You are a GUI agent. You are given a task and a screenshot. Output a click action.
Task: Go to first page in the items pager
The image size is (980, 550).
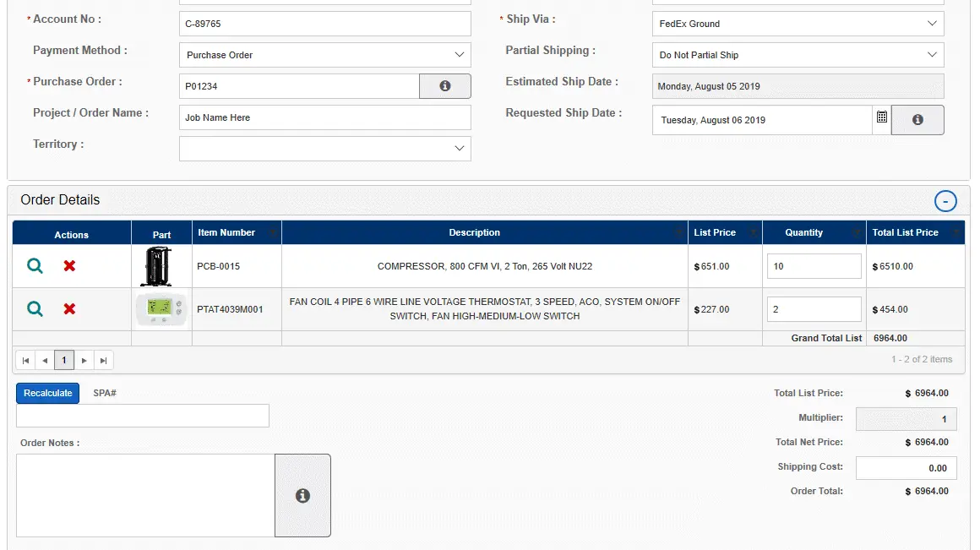pyautogui.click(x=25, y=359)
